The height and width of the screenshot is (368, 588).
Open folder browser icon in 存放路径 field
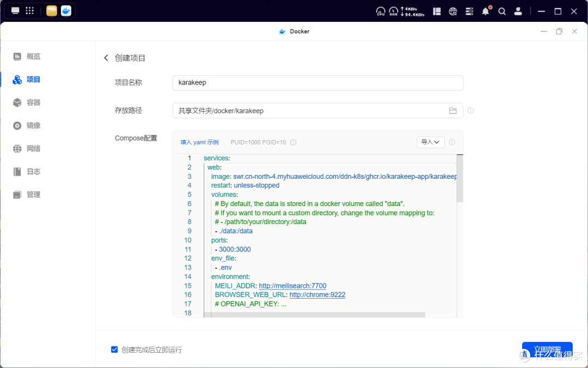(452, 111)
